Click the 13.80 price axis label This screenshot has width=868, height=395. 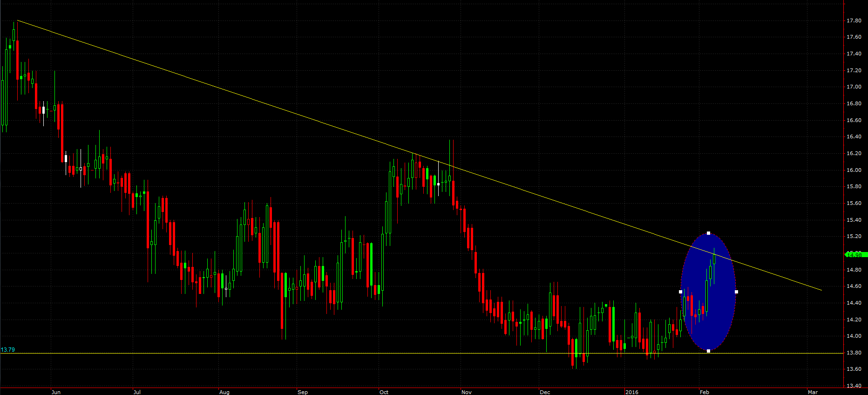pyautogui.click(x=854, y=353)
